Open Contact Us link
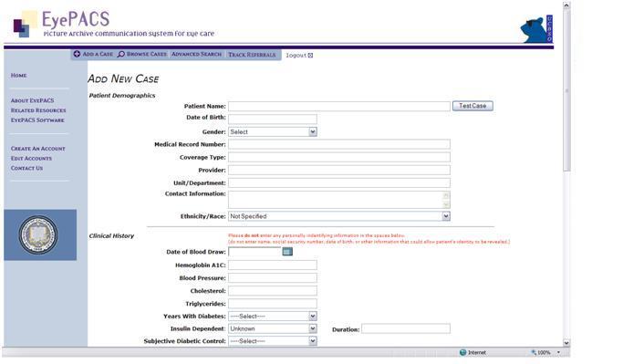This screenshot has width=623, height=364. pos(26,168)
